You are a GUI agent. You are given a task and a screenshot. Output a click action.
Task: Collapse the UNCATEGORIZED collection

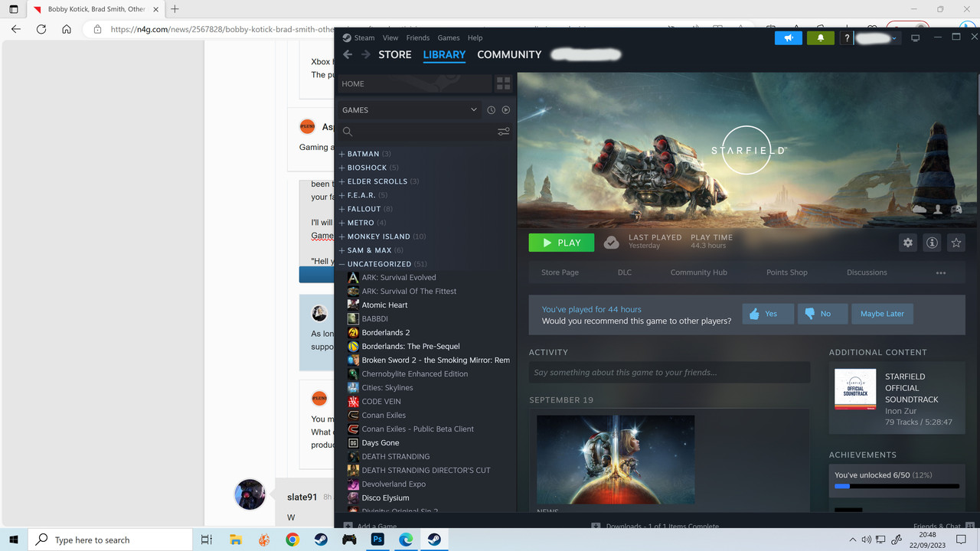[342, 264]
